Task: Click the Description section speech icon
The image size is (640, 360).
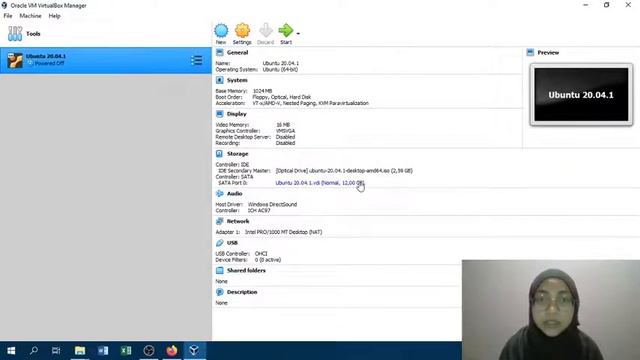Action: coord(220,292)
